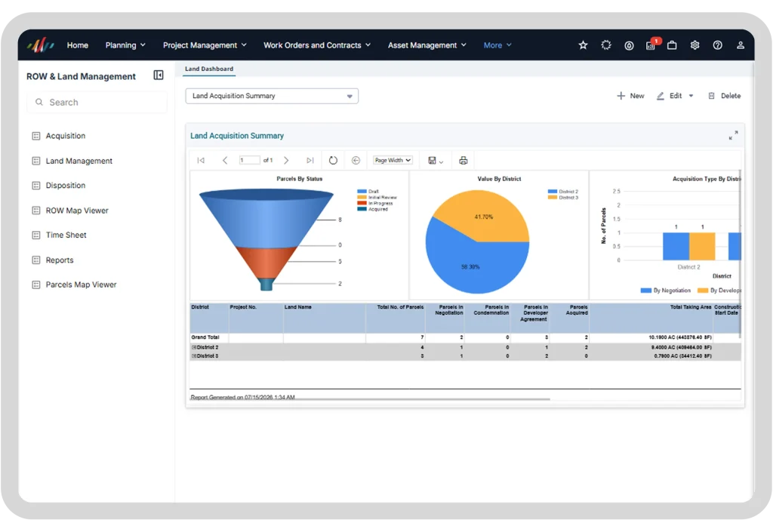Screen dimensions: 773x532
Task: Switch to the Land Dashboard tab
Action: coord(209,69)
